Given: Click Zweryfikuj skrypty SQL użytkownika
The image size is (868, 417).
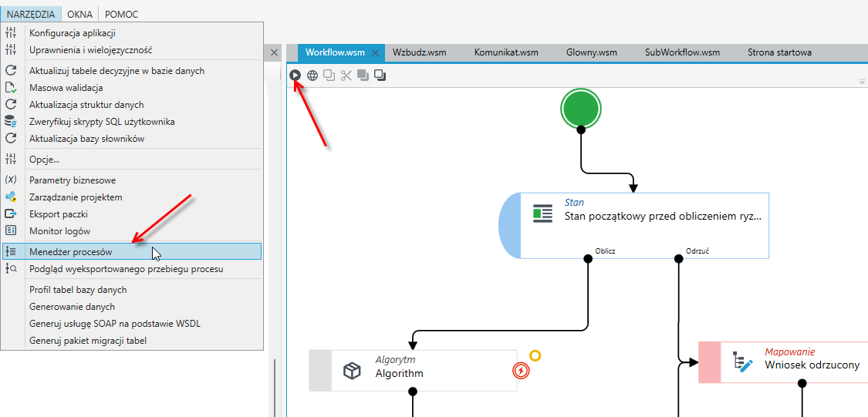Looking at the screenshot, I should coord(132,122).
